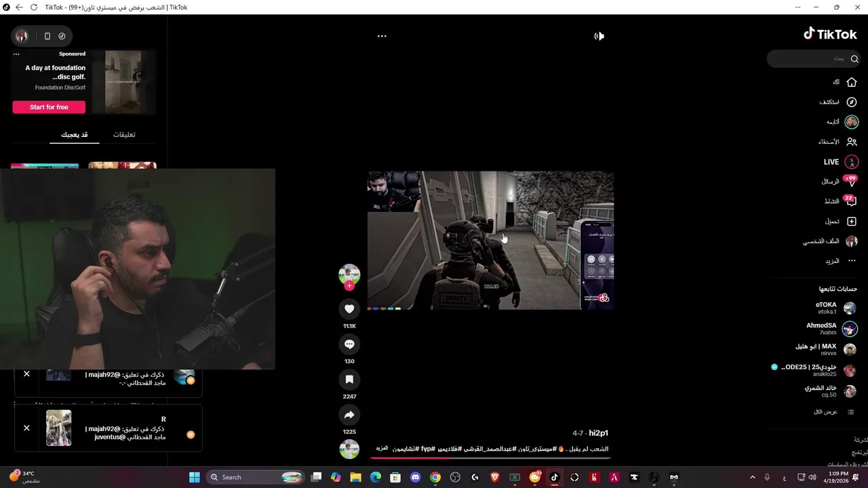Switch to the 'قد يعجبك' tab
Screen dimensions: 868x488
75,135
